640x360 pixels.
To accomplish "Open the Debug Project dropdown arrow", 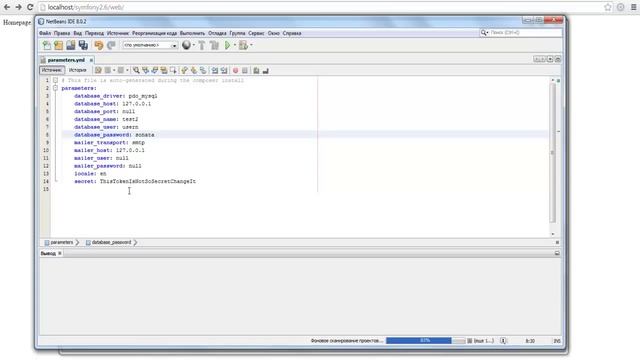I will 251,45.
